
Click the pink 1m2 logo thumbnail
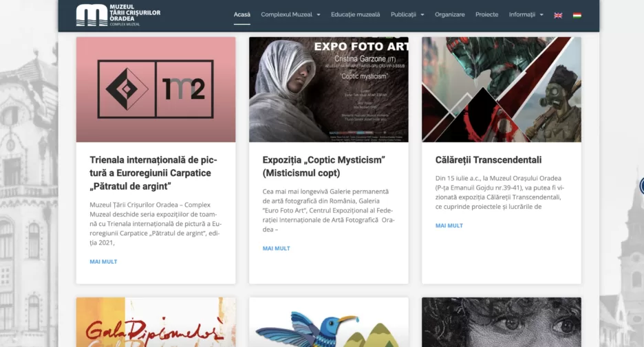(x=155, y=89)
